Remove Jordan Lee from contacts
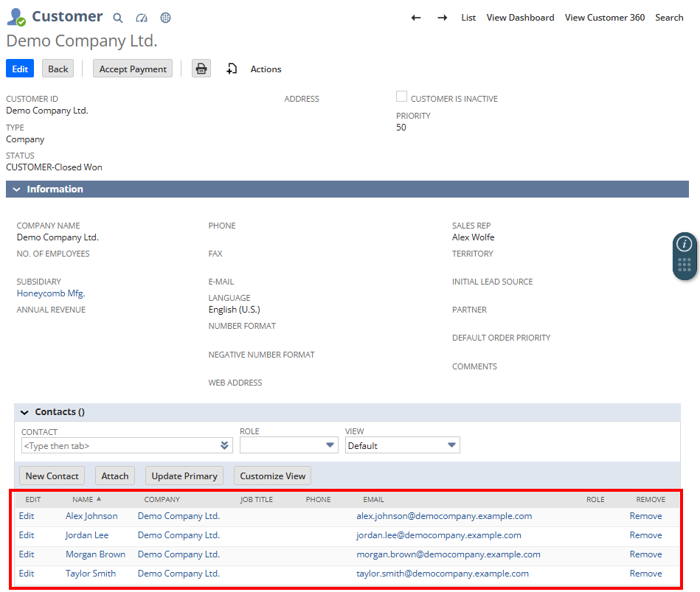 click(645, 535)
